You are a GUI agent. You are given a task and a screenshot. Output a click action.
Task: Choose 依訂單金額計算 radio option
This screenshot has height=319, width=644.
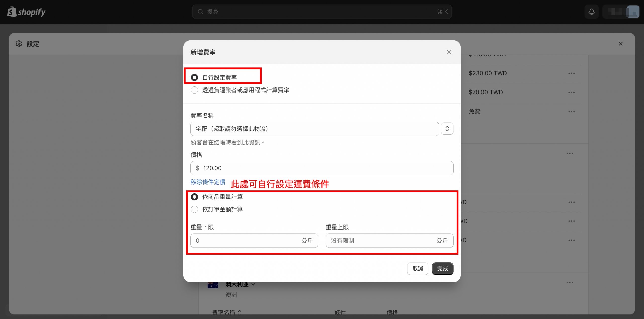coord(194,209)
